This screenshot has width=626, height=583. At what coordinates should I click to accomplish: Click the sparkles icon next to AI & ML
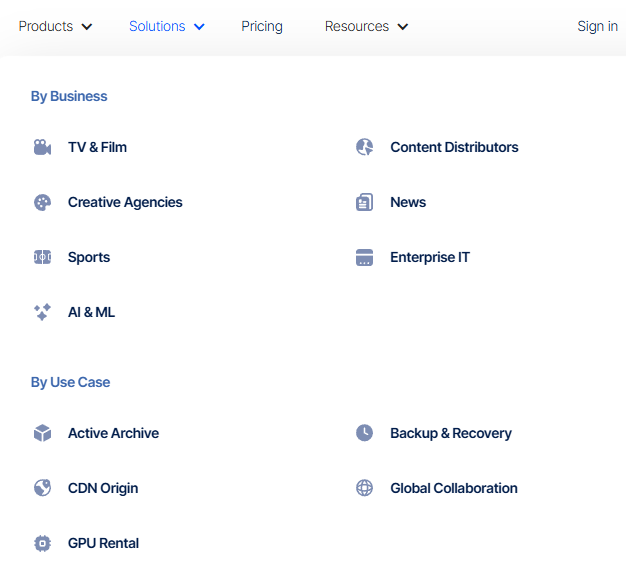click(x=42, y=312)
